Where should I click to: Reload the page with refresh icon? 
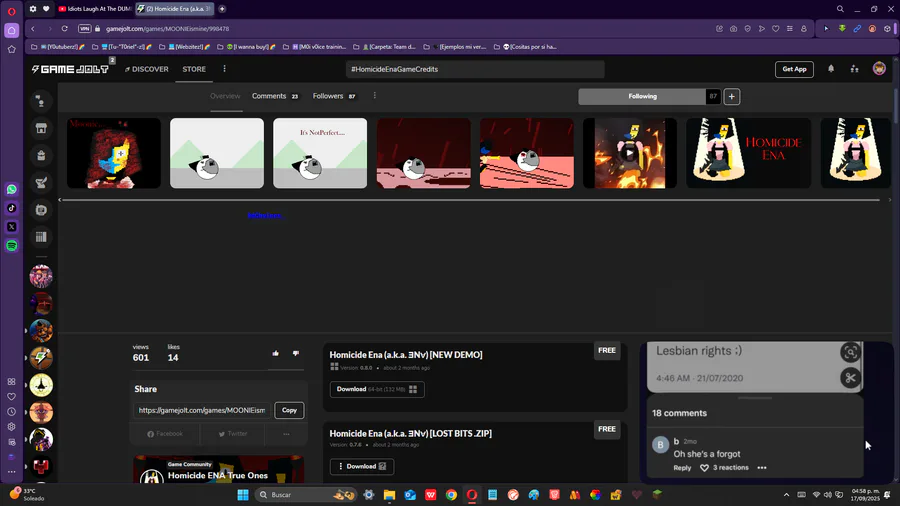coord(64,29)
